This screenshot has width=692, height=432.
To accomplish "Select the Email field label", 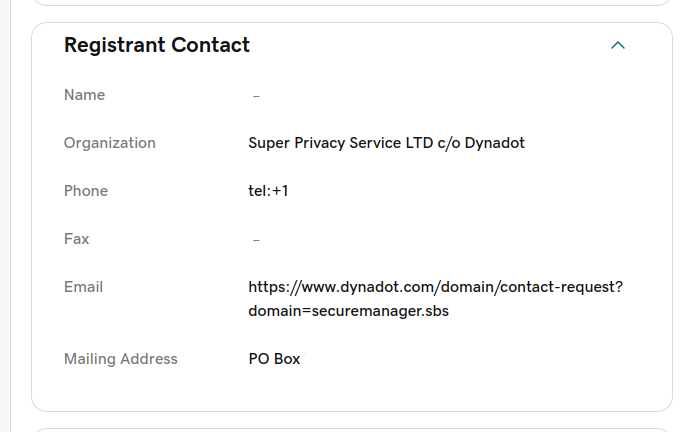I will coord(83,287).
